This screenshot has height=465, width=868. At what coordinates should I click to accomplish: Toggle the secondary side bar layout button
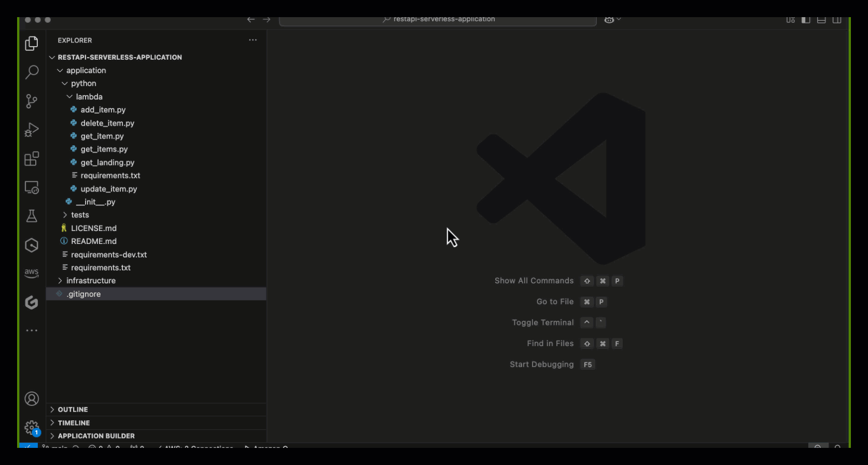(x=837, y=20)
